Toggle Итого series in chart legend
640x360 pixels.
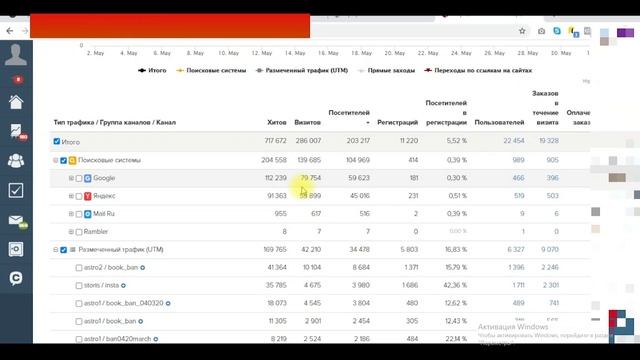point(152,70)
